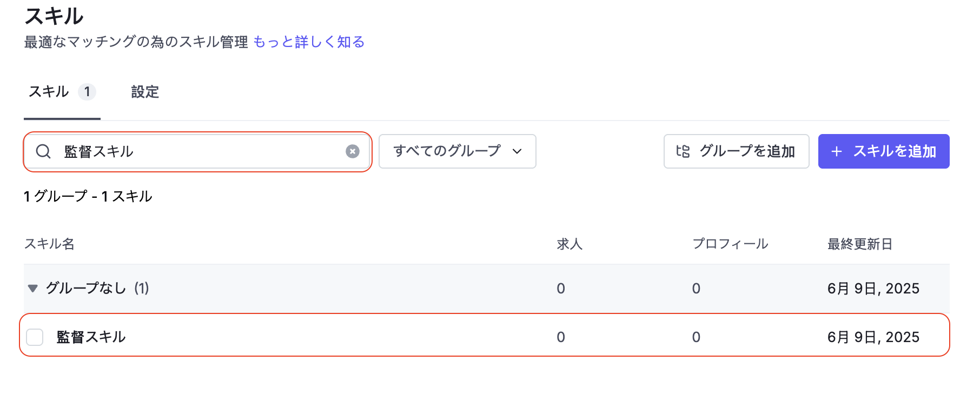Click the search magnifier icon
Screen dimensions: 980x401
click(x=43, y=151)
